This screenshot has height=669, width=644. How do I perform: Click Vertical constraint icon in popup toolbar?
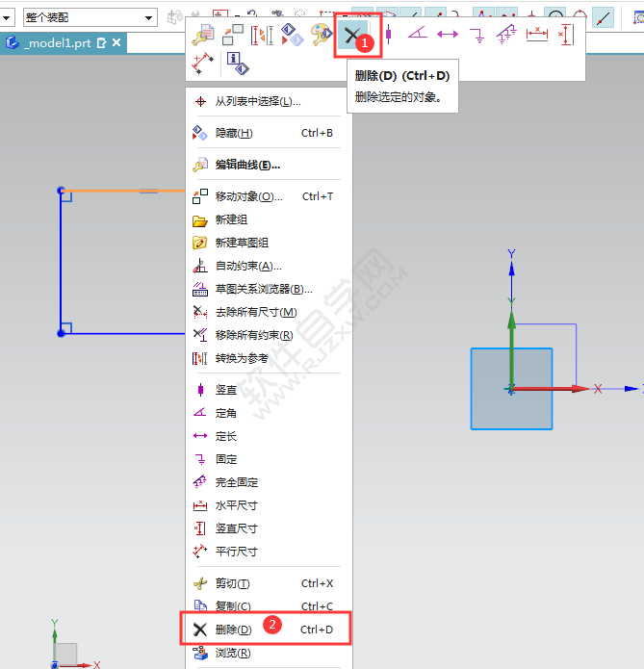point(388,34)
